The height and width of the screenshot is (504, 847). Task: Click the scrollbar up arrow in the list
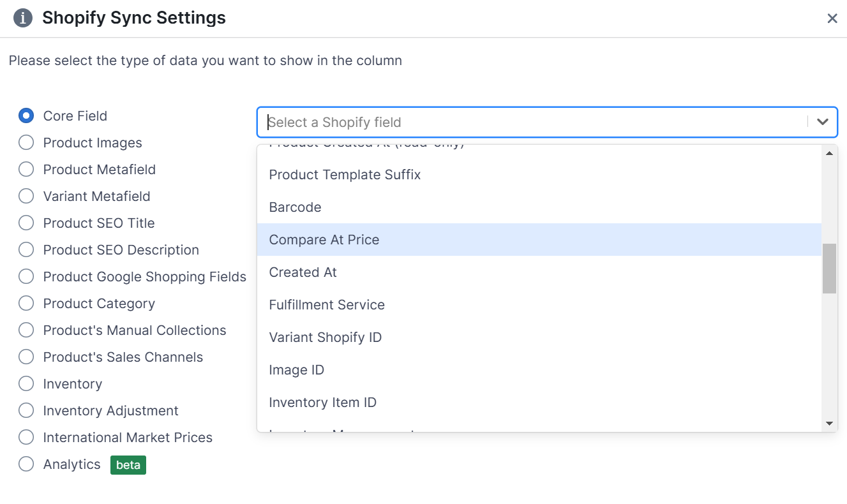point(829,152)
